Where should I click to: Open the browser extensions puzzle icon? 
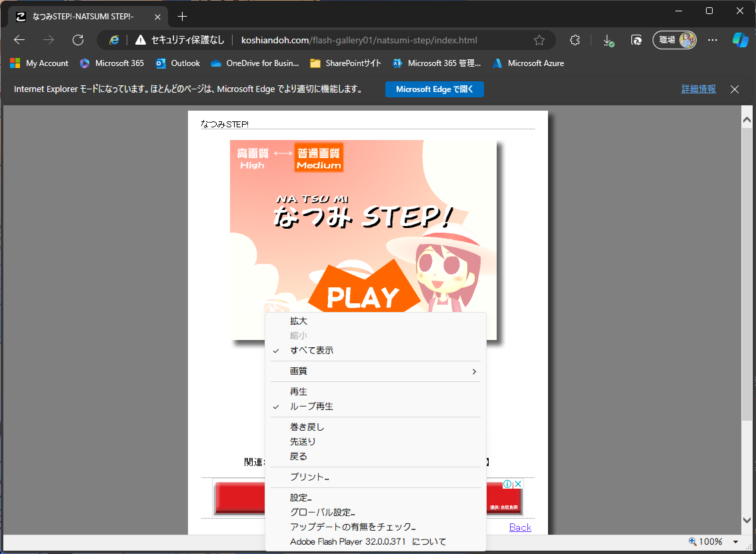pos(575,40)
